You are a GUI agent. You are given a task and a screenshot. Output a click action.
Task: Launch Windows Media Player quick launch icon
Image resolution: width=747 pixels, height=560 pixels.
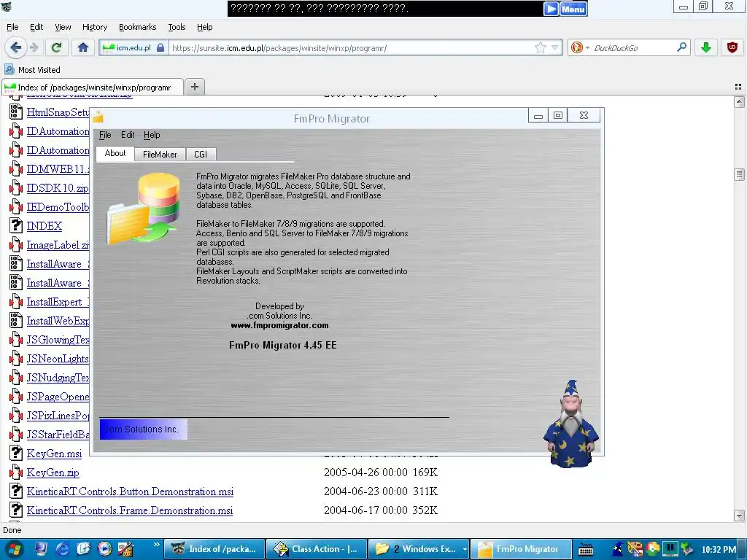(104, 549)
